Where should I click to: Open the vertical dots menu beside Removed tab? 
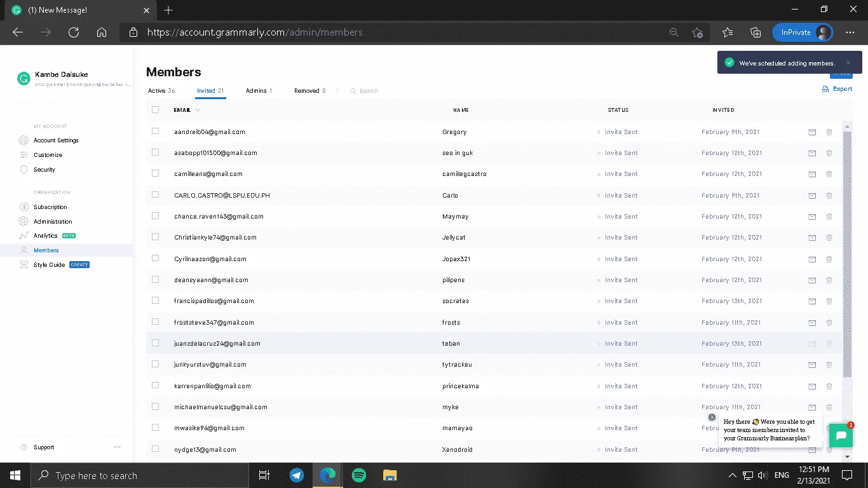337,91
